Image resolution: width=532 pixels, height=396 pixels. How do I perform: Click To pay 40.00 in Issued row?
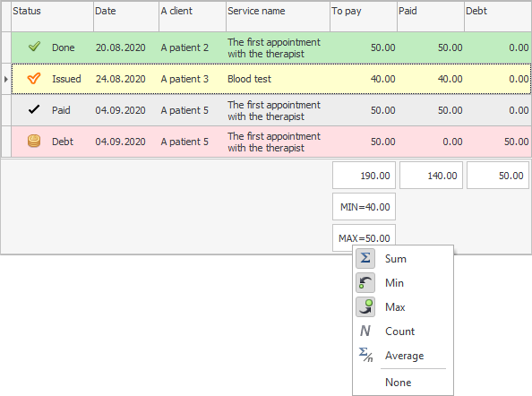[x=382, y=79]
